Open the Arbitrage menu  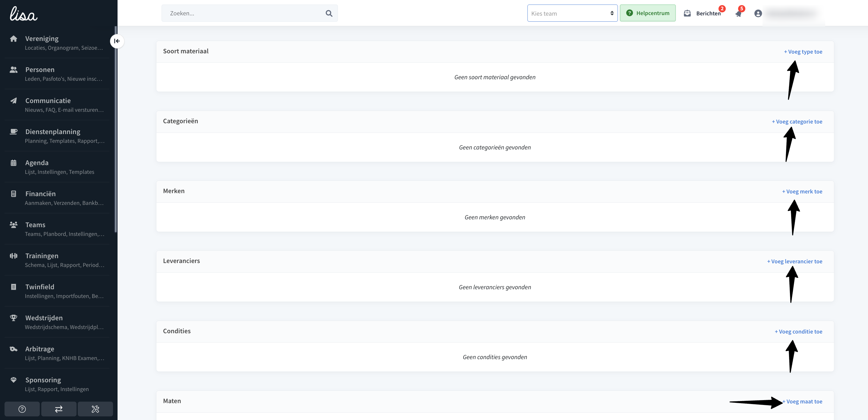(57, 353)
